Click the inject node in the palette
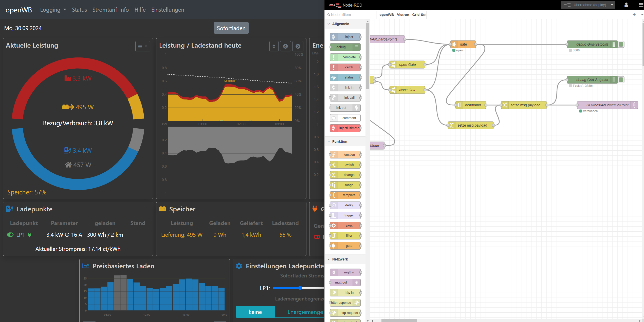The width and height of the screenshot is (644, 322). pyautogui.click(x=345, y=37)
